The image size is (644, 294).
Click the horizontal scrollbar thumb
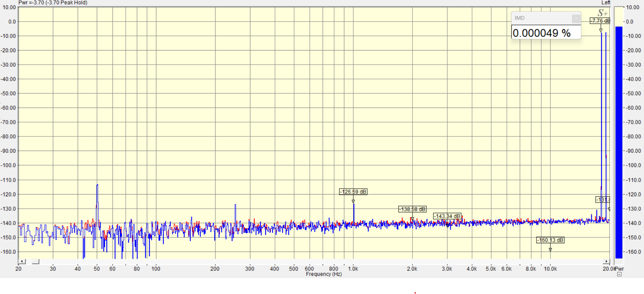tap(36, 261)
